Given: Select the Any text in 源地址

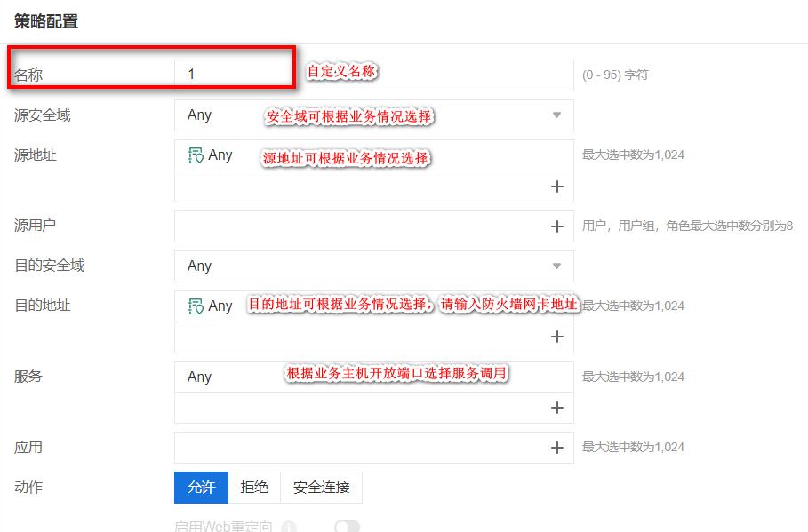Looking at the screenshot, I should click(x=220, y=155).
